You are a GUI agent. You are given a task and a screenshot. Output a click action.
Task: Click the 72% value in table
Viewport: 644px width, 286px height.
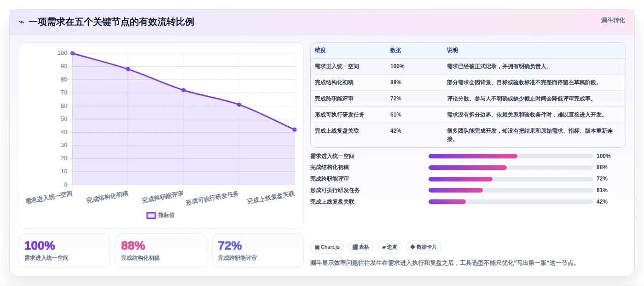[396, 99]
